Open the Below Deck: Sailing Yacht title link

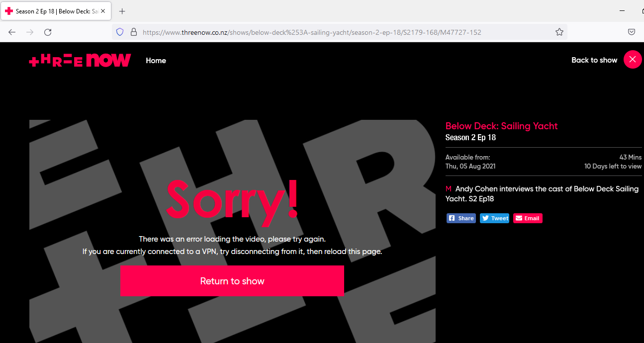502,126
